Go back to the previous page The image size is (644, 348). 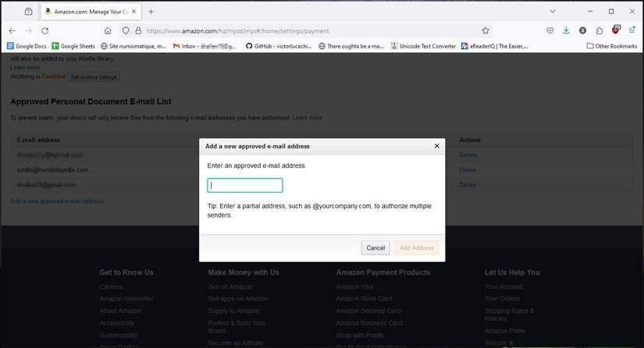(x=12, y=30)
